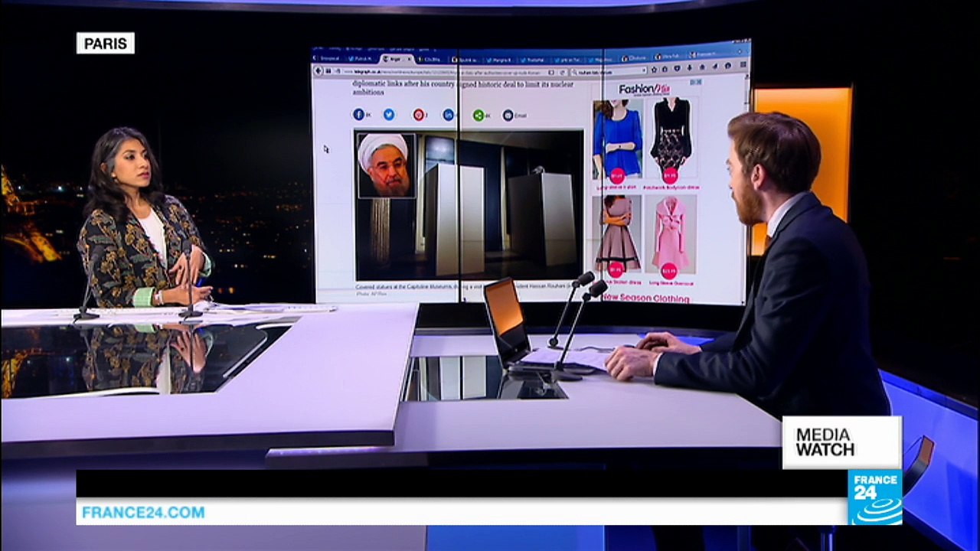Open the covered statues article photo
Screen dimensions: 980x551
tap(469, 205)
